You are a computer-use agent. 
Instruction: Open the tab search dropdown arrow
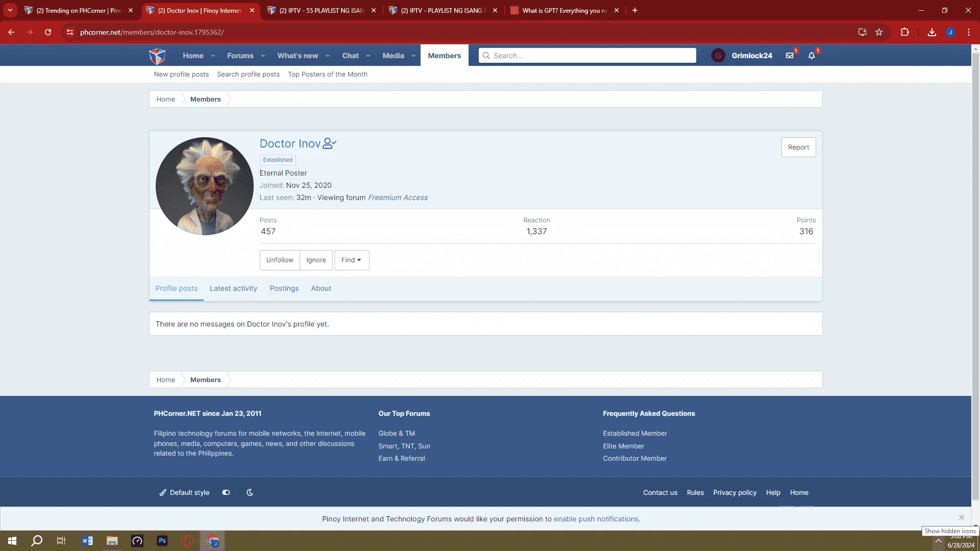[10, 10]
